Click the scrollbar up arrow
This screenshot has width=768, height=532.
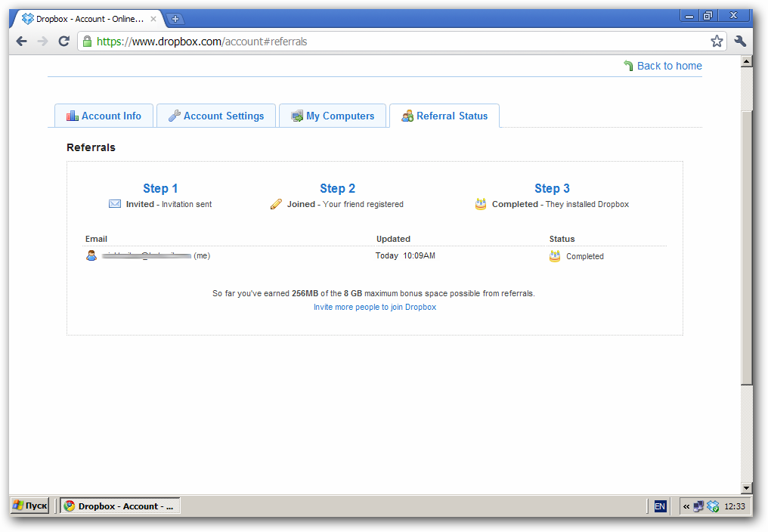(x=746, y=61)
